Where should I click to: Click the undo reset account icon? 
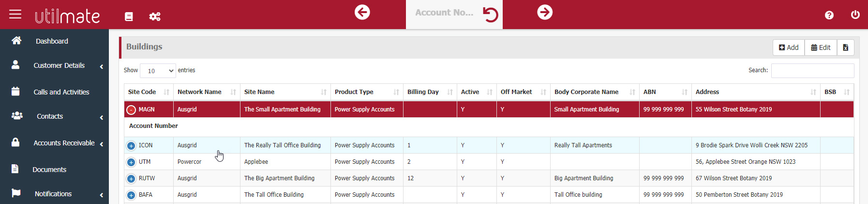click(x=490, y=15)
